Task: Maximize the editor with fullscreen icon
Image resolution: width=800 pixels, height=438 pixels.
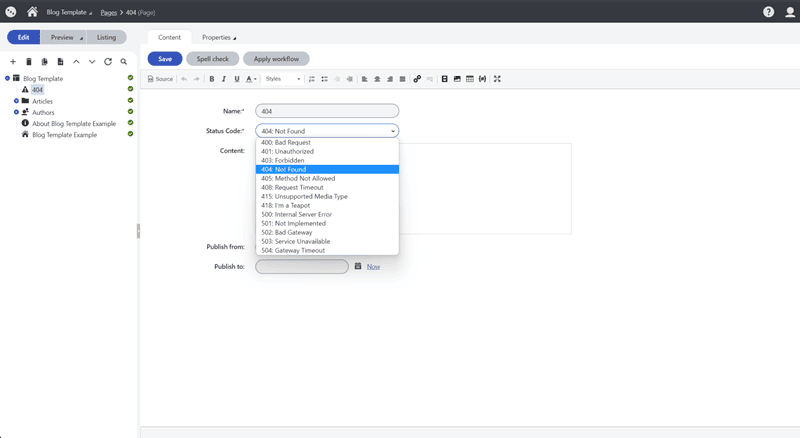Action: tap(497, 79)
